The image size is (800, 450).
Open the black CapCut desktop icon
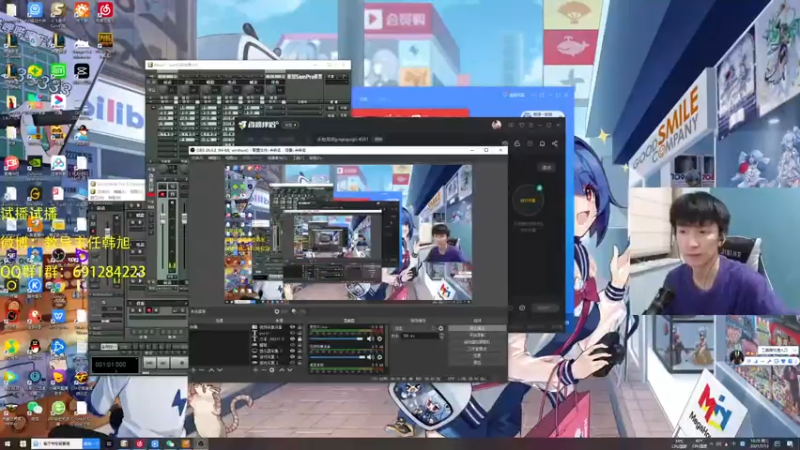click(82, 70)
